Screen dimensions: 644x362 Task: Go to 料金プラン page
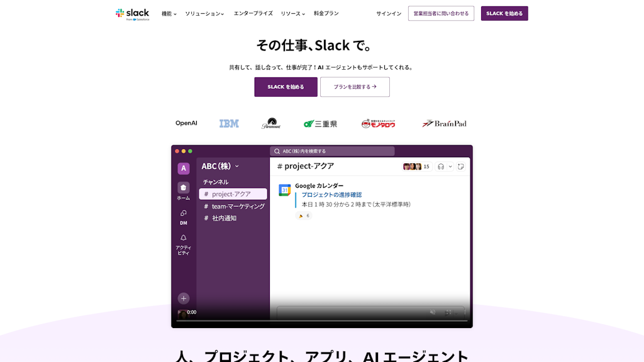(x=326, y=14)
